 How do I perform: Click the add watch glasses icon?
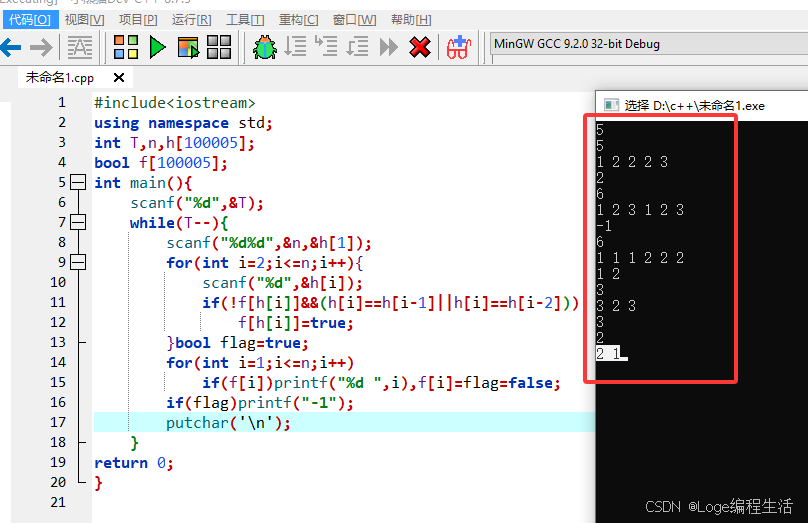pyautogui.click(x=458, y=47)
